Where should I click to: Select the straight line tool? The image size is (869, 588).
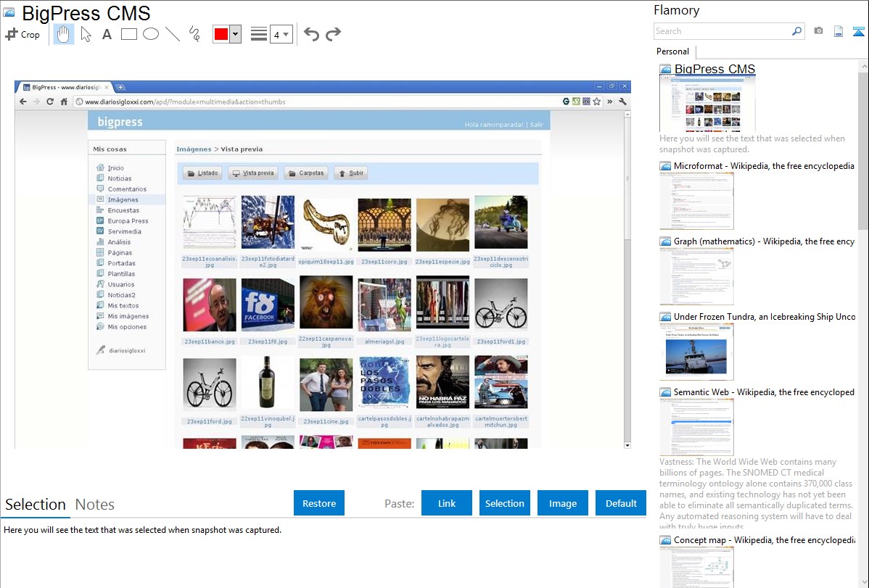[173, 34]
